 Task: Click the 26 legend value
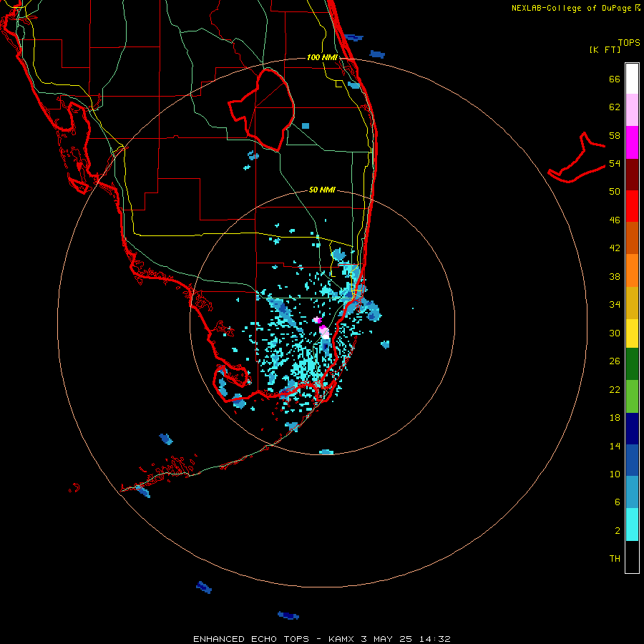point(615,361)
